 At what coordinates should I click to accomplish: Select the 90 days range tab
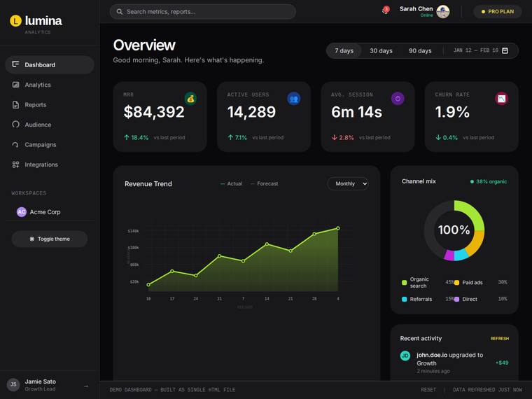tap(420, 50)
